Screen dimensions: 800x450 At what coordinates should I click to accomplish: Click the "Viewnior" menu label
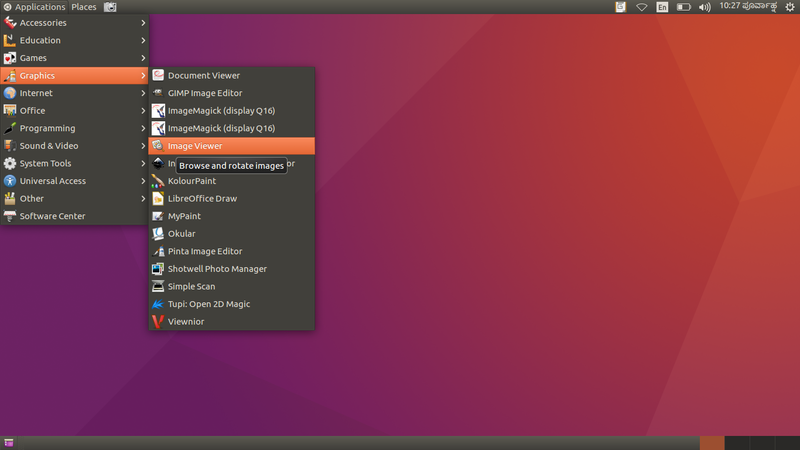(186, 322)
